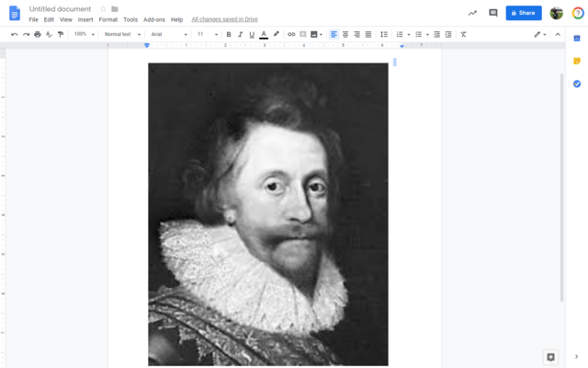Screen dimensions: 588x368
Task: Open the File menu
Action: [x=33, y=19]
